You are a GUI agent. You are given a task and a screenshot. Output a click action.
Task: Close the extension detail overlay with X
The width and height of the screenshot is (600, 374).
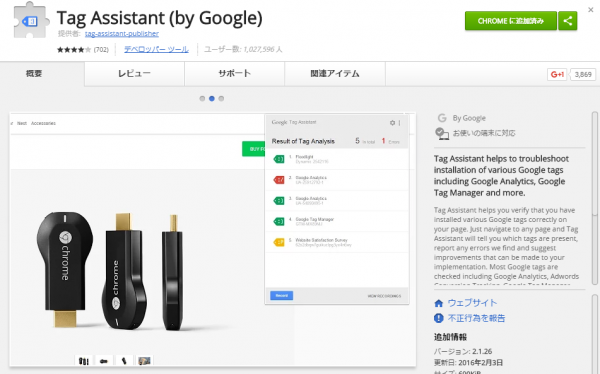tap(590, 10)
